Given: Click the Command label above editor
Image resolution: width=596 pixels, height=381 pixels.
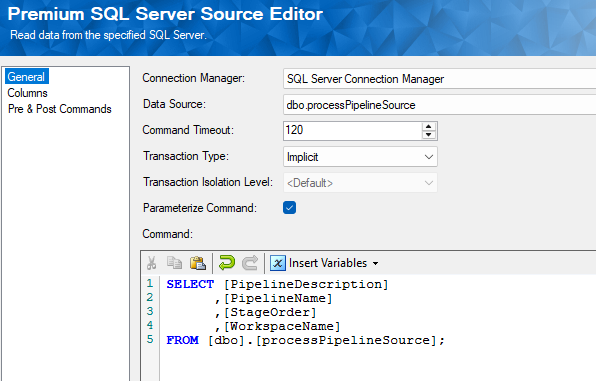Looking at the screenshot, I should point(168,234).
